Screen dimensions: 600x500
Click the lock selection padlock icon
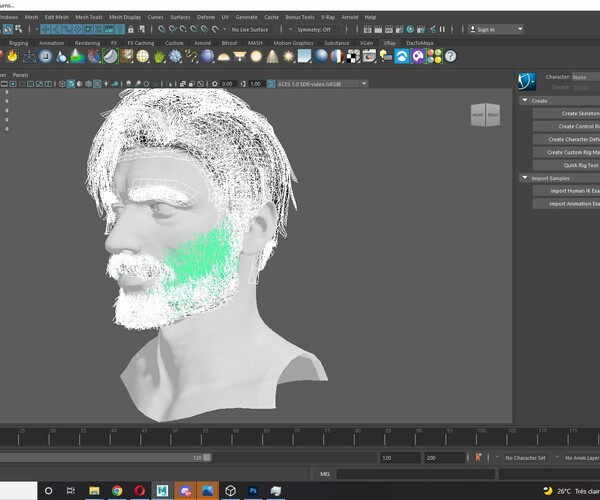pyautogui.click(x=131, y=29)
